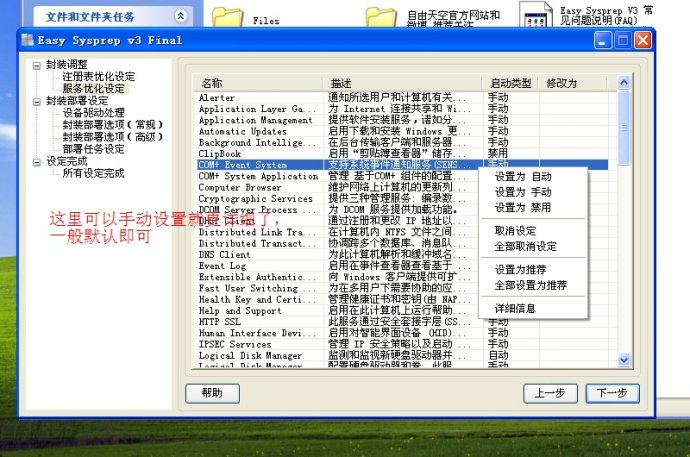Click the 上一步 button

[550, 393]
